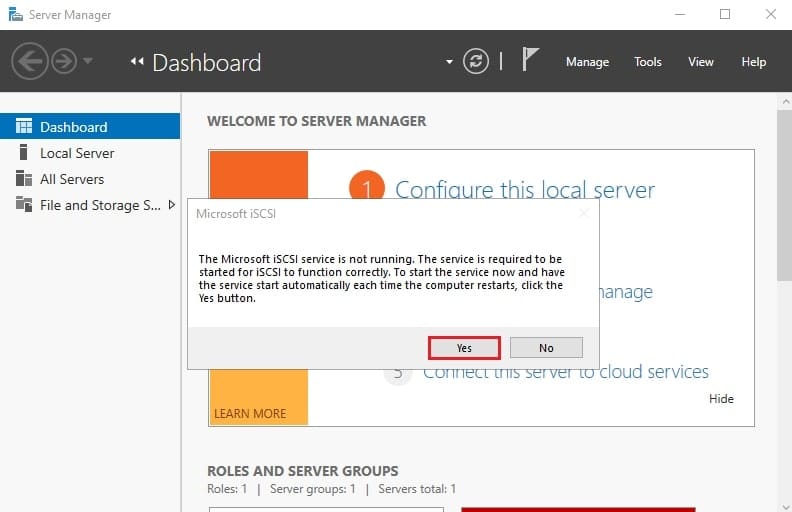792x512 pixels.
Task: Click the Server groups: 1 text
Action: click(x=313, y=489)
